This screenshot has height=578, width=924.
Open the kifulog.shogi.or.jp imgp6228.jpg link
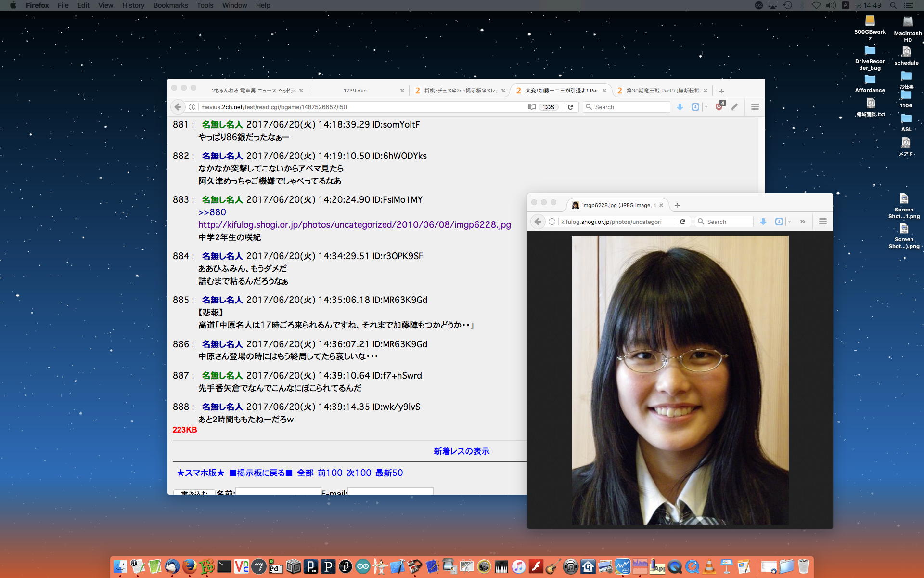[x=354, y=225]
